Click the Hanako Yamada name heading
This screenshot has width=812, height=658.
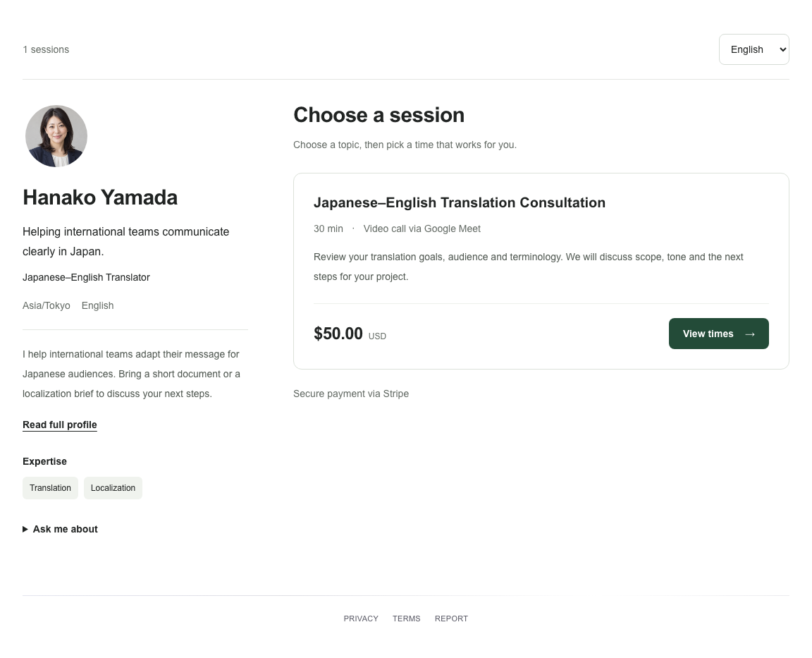100,197
